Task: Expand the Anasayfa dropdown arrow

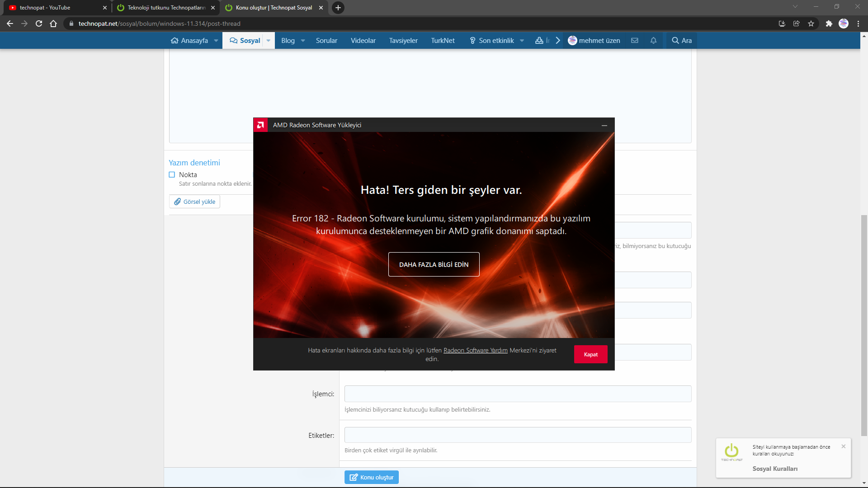Action: [x=216, y=41]
